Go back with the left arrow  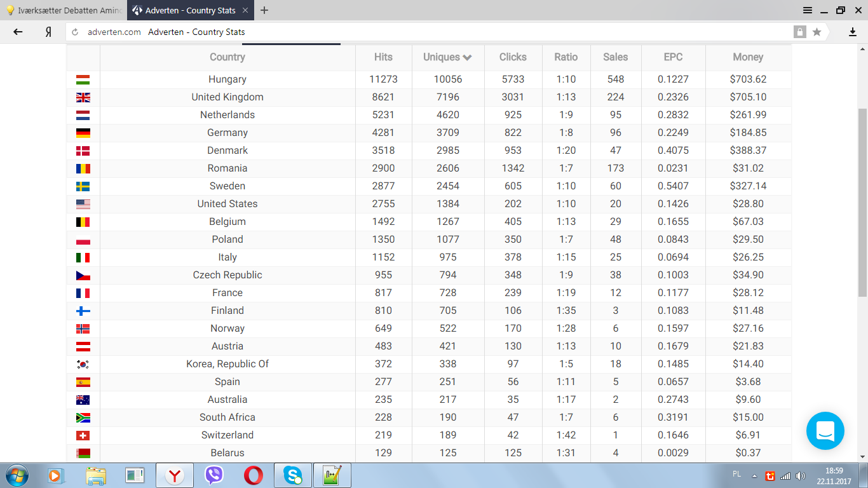pyautogui.click(x=18, y=32)
